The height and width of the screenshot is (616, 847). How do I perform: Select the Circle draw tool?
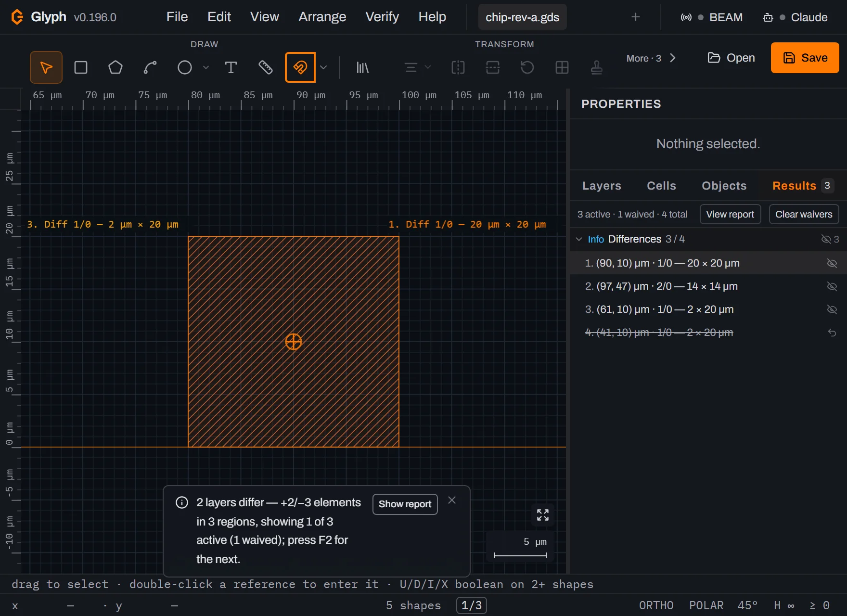(x=185, y=67)
